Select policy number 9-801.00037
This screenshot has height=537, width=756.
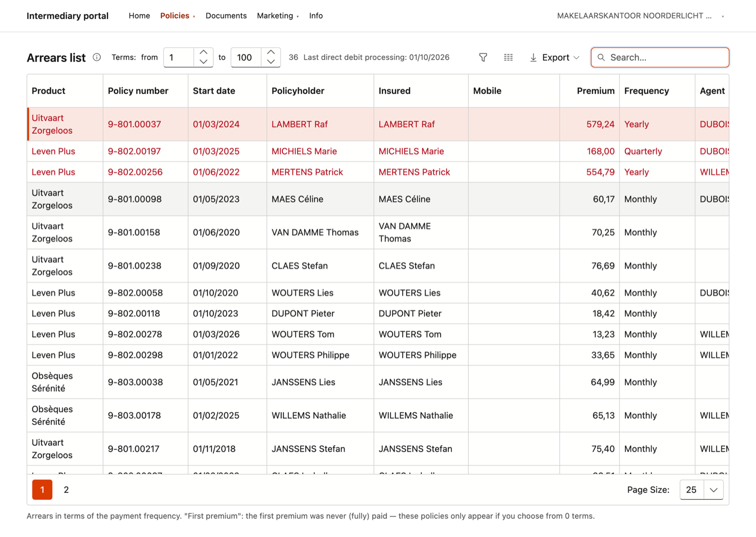point(134,124)
